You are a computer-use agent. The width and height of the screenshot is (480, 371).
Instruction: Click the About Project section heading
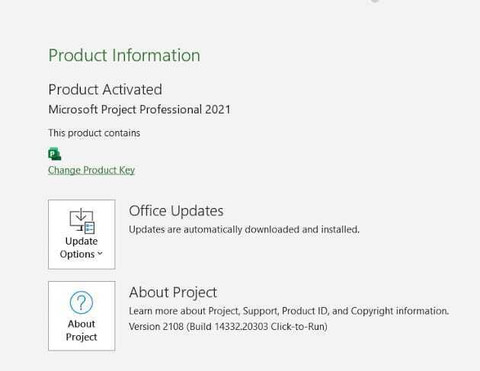pos(173,292)
